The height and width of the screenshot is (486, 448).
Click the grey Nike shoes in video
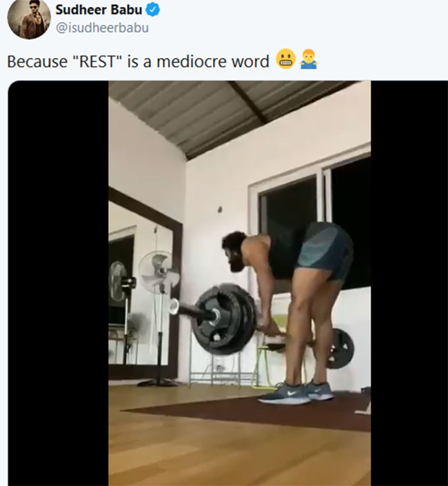(296, 393)
